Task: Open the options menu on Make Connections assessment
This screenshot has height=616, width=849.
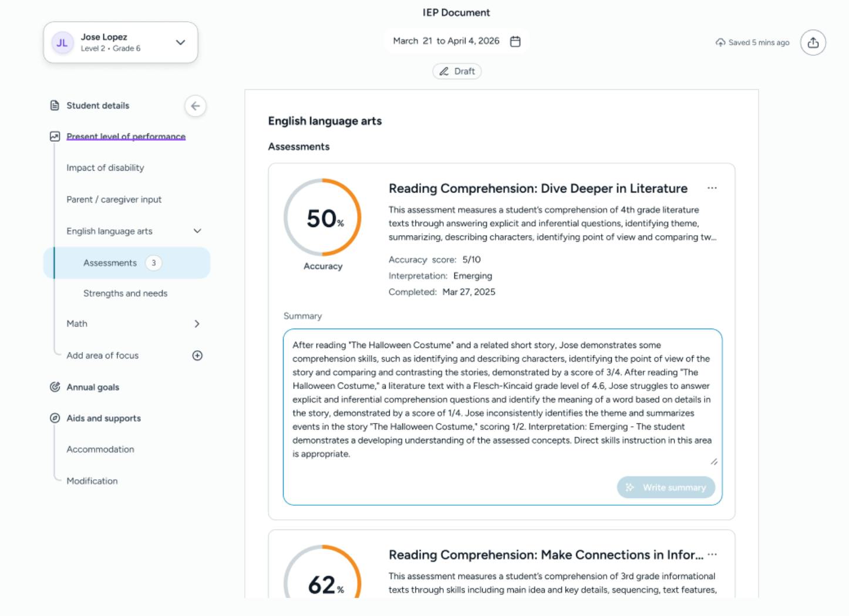Action: pyautogui.click(x=713, y=554)
